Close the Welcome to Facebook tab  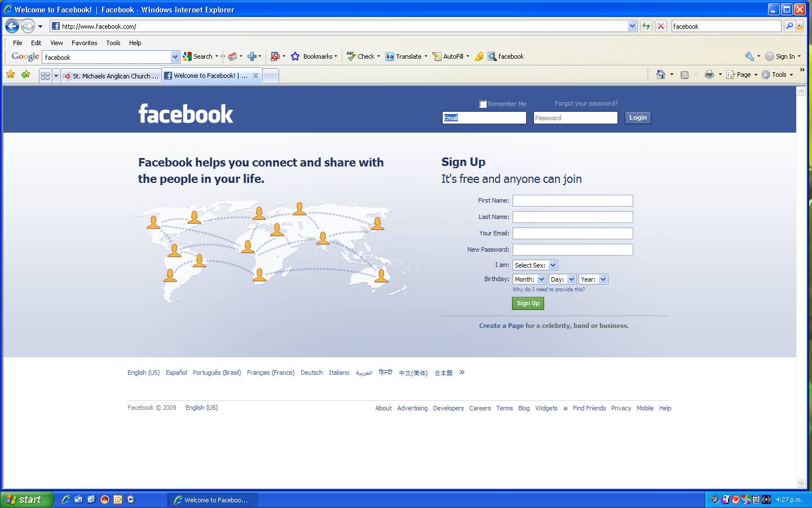tap(255, 76)
